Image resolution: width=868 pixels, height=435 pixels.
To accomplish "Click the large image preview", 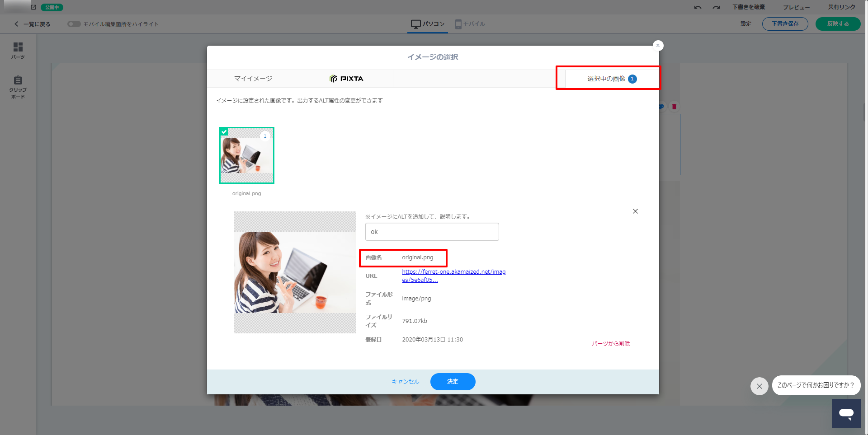I will 295,272.
